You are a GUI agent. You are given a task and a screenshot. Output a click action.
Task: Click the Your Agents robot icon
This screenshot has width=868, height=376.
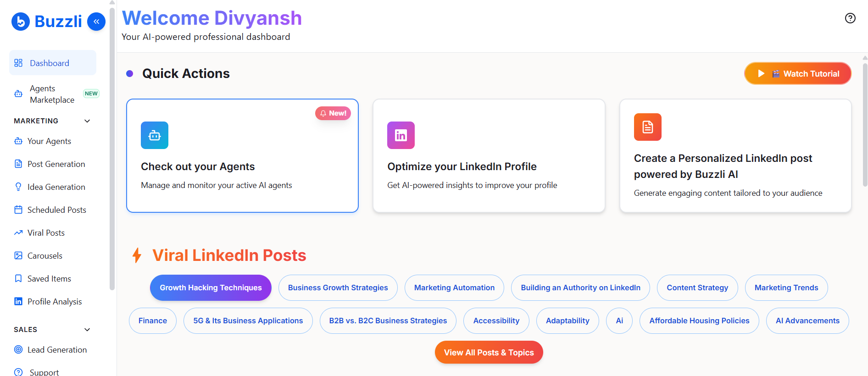[x=18, y=141]
